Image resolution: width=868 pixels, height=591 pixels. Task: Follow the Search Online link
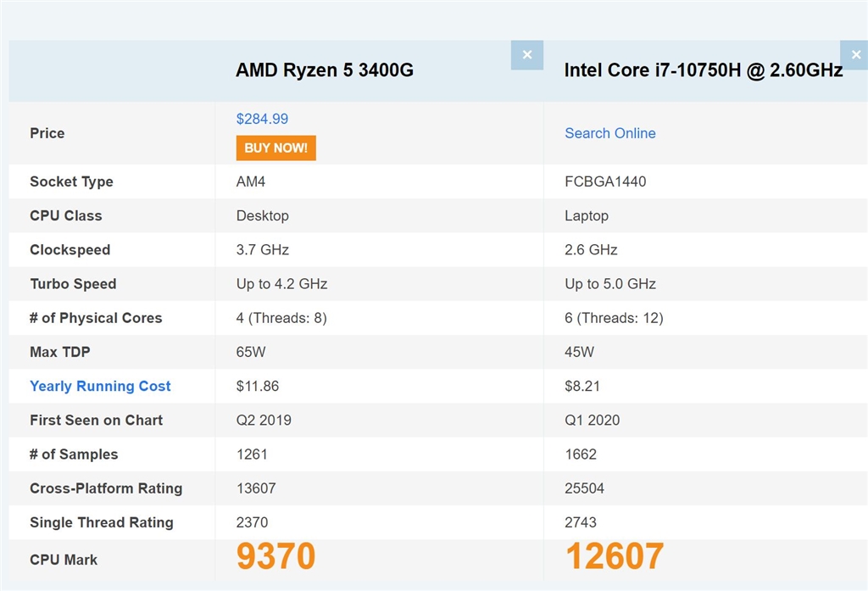[609, 133]
